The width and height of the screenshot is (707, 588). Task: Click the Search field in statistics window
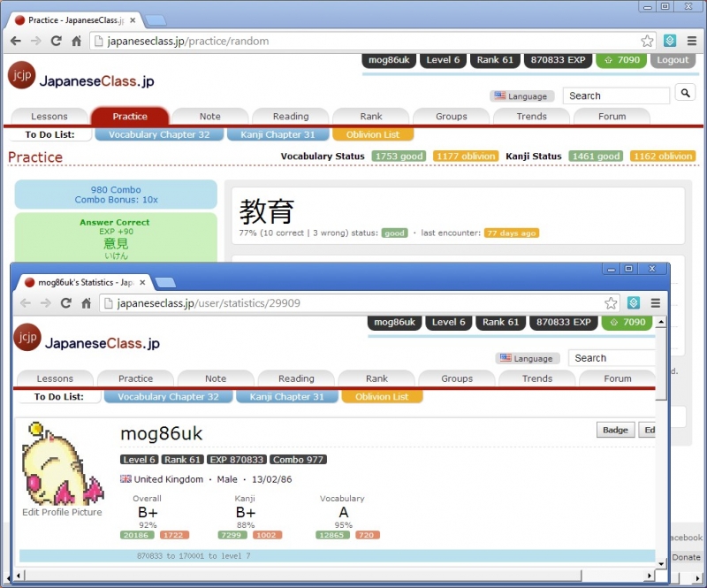[x=612, y=358]
